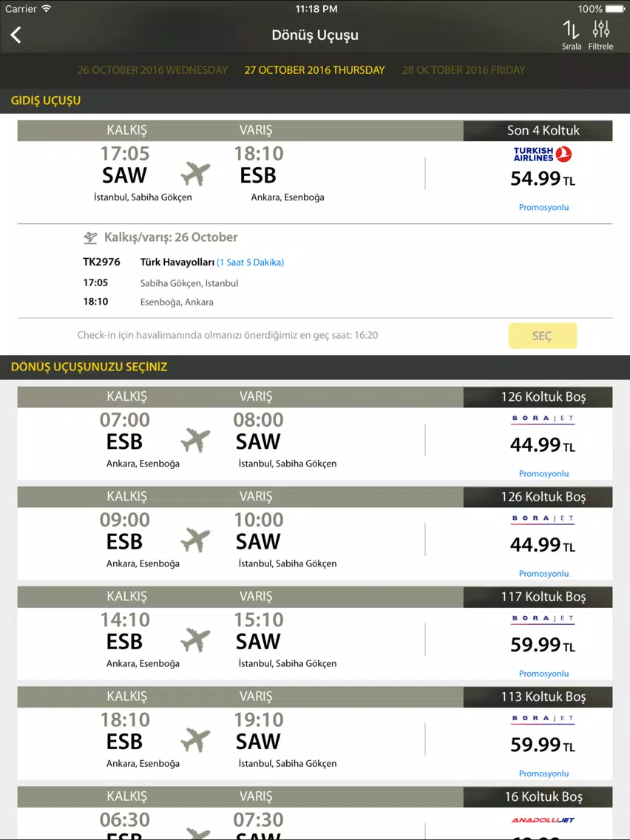The height and width of the screenshot is (840, 630).
Task: Tap the Turkish Airlines logo
Action: 543,155
